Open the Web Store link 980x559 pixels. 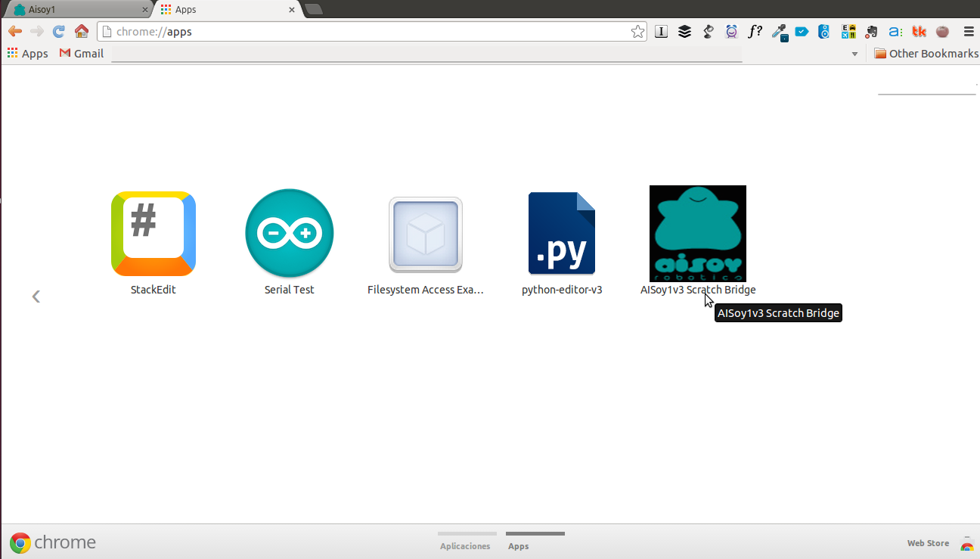pos(928,543)
